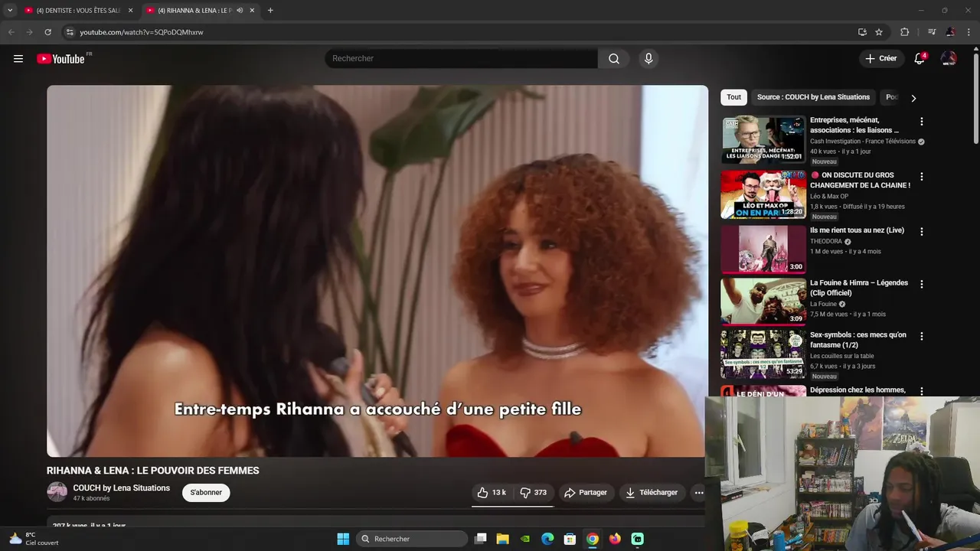
Task: Open the YouTube hamburger guide menu
Action: (18, 59)
